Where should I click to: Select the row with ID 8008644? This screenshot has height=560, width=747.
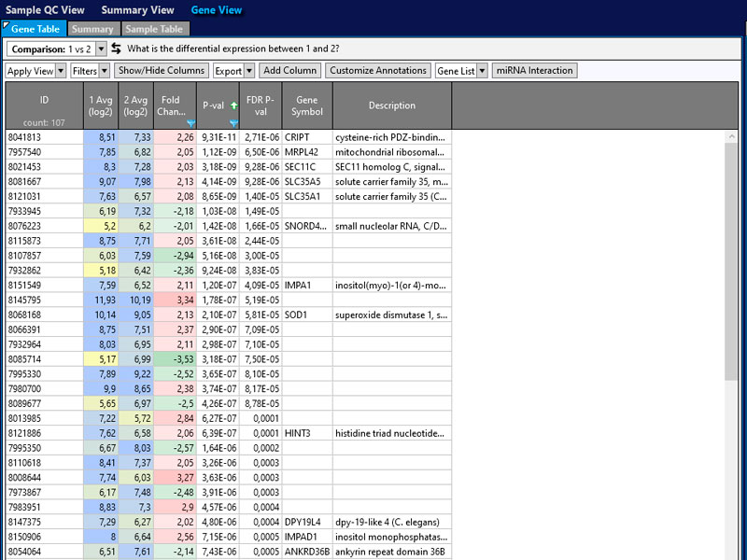(x=229, y=478)
